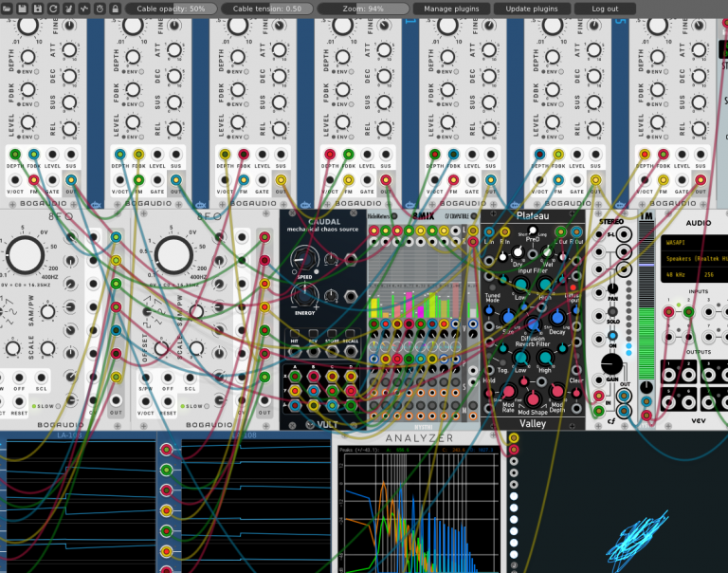The height and width of the screenshot is (573, 728).
Task: Click the Save As floppy disk icon
Action: click(38, 9)
